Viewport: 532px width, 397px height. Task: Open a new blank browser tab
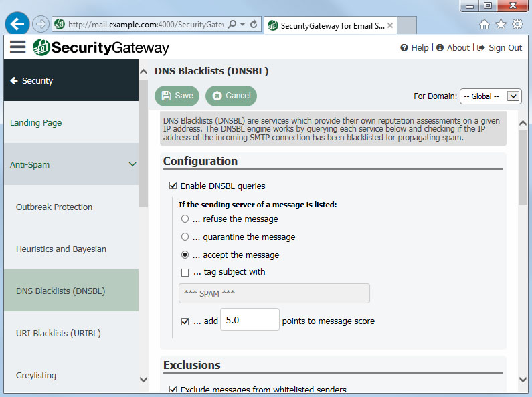pos(407,25)
